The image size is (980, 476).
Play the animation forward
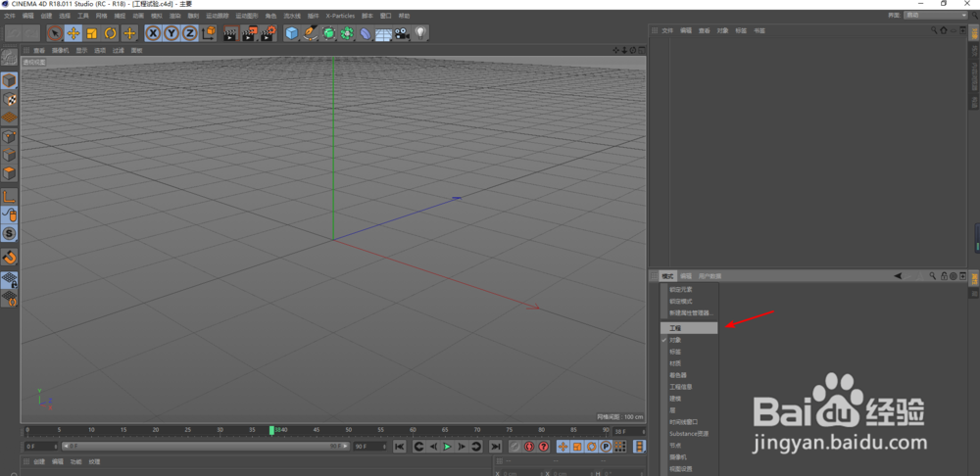point(448,447)
